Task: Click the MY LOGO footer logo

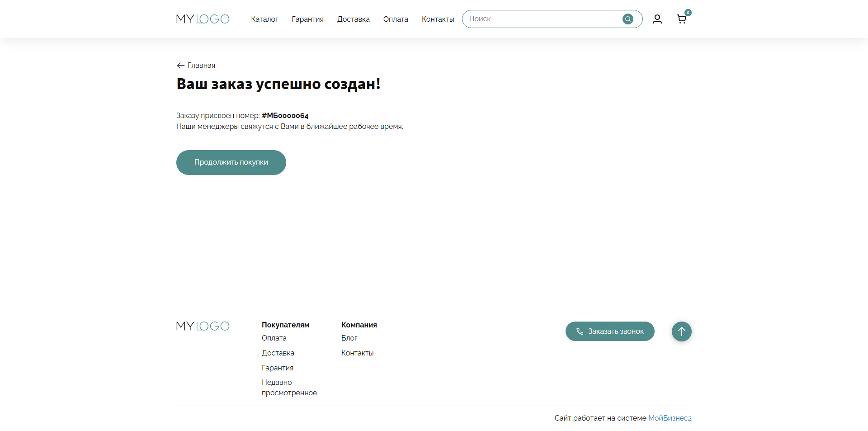Action: (x=203, y=326)
